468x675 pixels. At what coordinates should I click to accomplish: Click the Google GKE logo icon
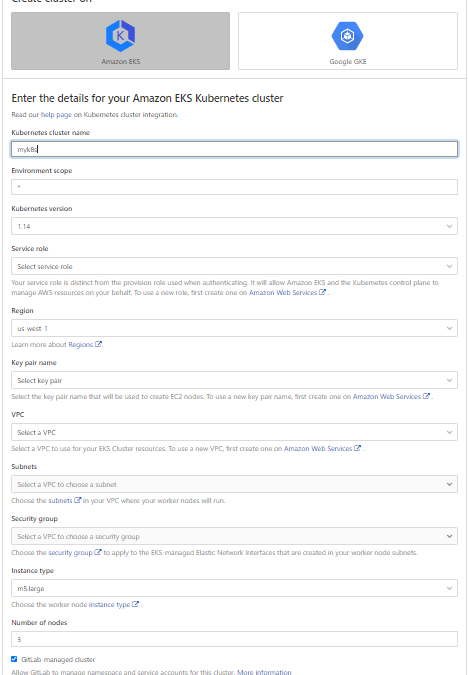(347, 36)
